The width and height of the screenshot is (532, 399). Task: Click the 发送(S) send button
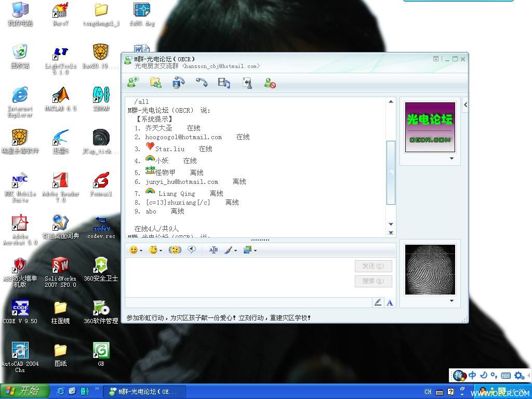(373, 266)
